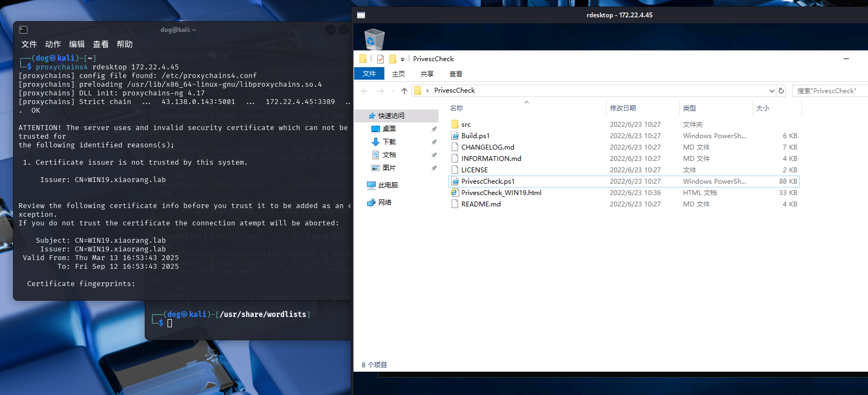Image resolution: width=868 pixels, height=395 pixels.
Task: Click the terminal window icon in Kali title bar
Action: [23, 30]
